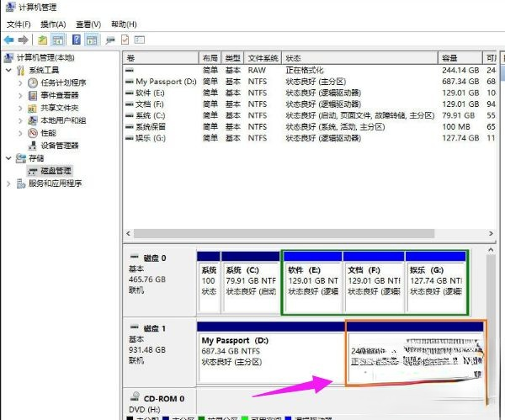Image resolution: width=505 pixels, height=420 pixels.
Task: Sort by the 文件系统 column header
Action: click(x=263, y=58)
